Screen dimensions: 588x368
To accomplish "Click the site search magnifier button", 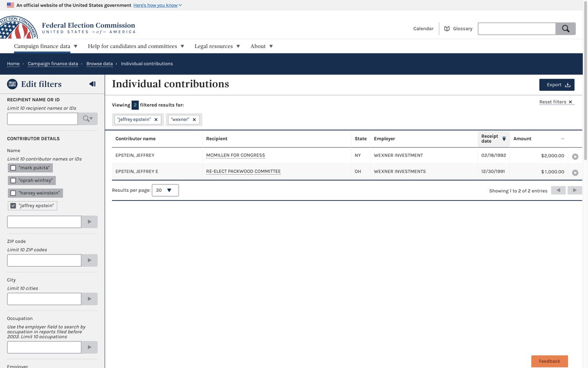I will [565, 28].
